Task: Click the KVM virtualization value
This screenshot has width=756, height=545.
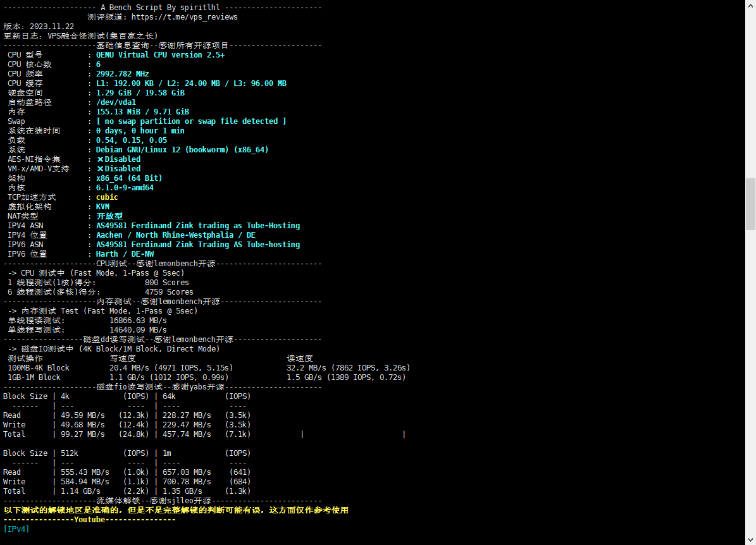Action: (102, 207)
